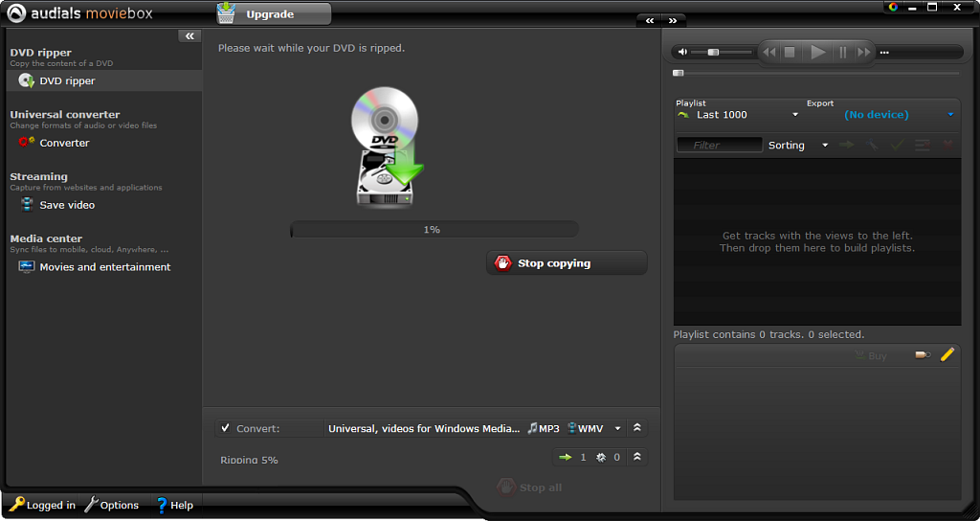Click the WMV film icon
Screen dimensions: 980x521
572,428
